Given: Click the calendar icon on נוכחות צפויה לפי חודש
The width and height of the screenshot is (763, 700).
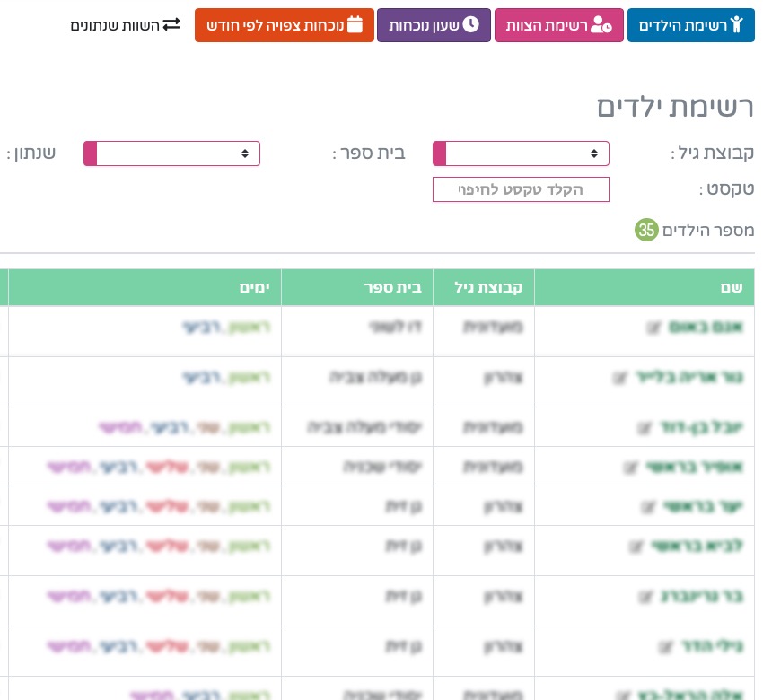Looking at the screenshot, I should click(x=355, y=25).
